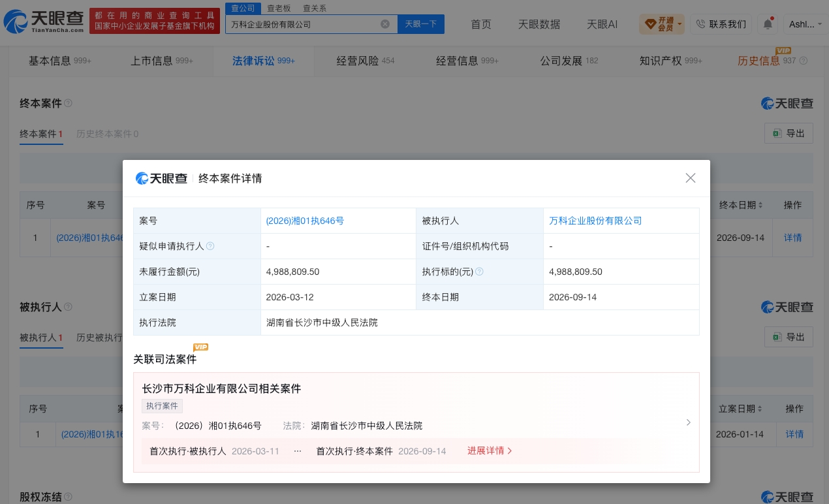Switch to 查公司 search tab
This screenshot has width=829, height=504.
243,8
